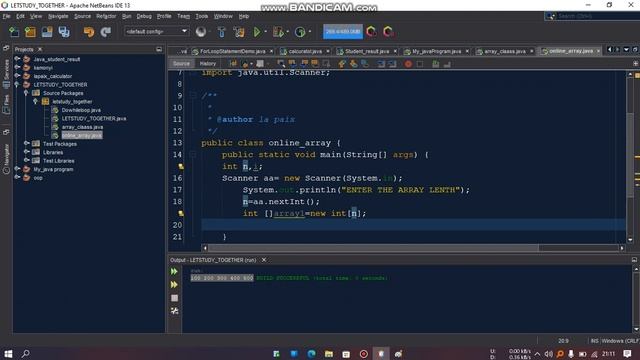Close the Output LETSTUDY_TOGETHER tab
Image resolution: width=640 pixels, height=360 pixels.
point(264,260)
